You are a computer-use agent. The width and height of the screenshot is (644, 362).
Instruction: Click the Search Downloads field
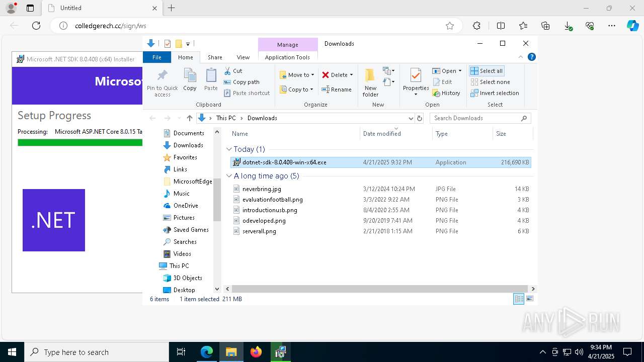pos(480,118)
